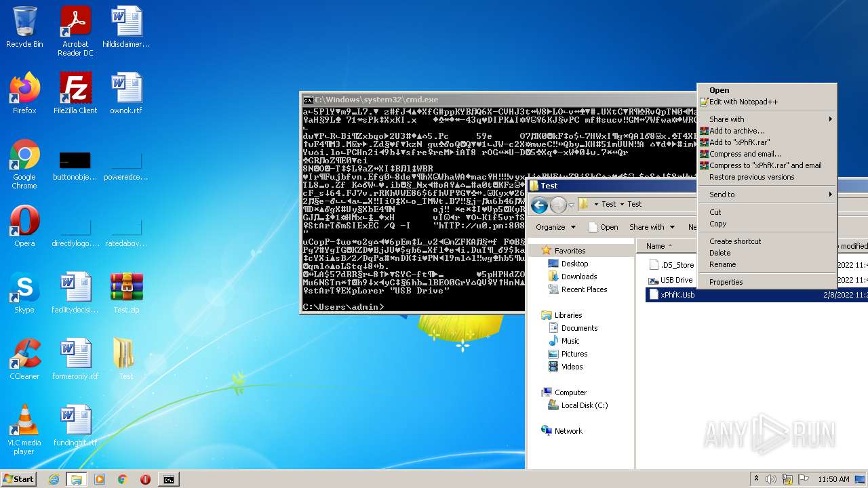This screenshot has width=868, height=488.
Task: Select Desktop in Favorites
Action: pos(574,264)
